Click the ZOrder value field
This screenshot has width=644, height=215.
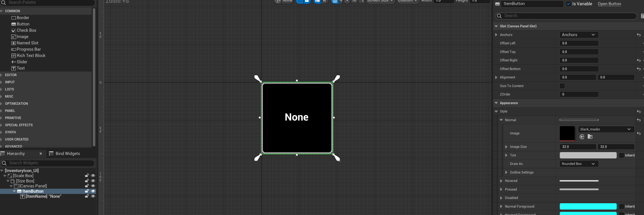click(x=579, y=94)
